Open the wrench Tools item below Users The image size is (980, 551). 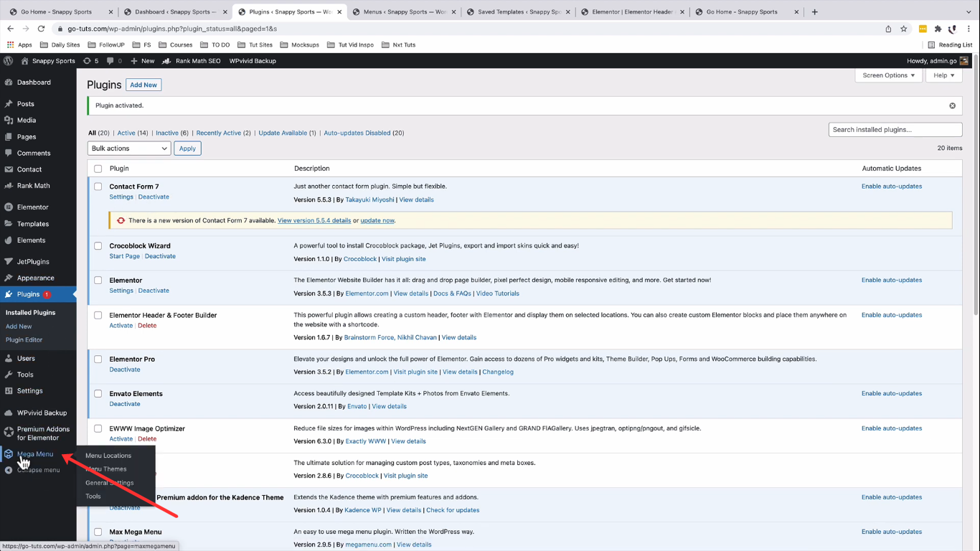pyautogui.click(x=25, y=375)
